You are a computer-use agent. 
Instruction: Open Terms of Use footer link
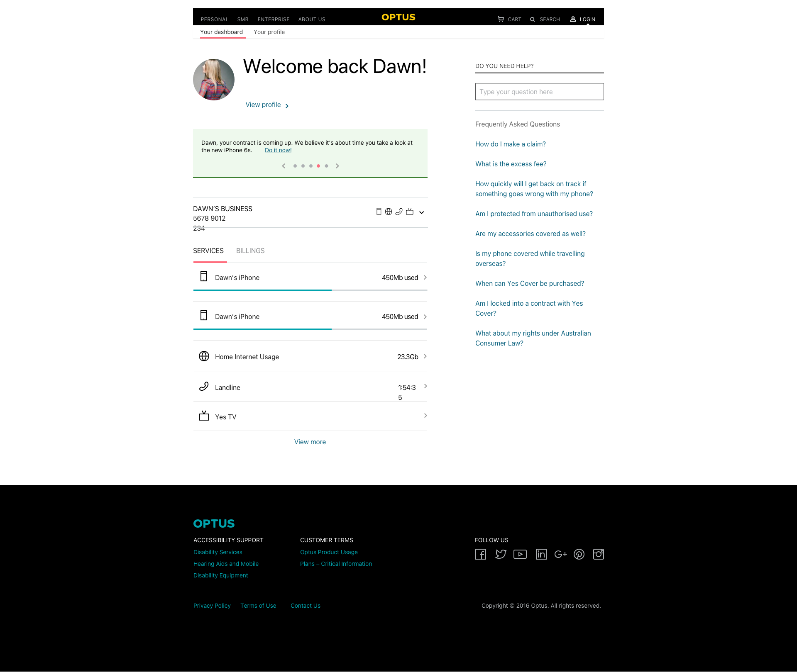(258, 606)
